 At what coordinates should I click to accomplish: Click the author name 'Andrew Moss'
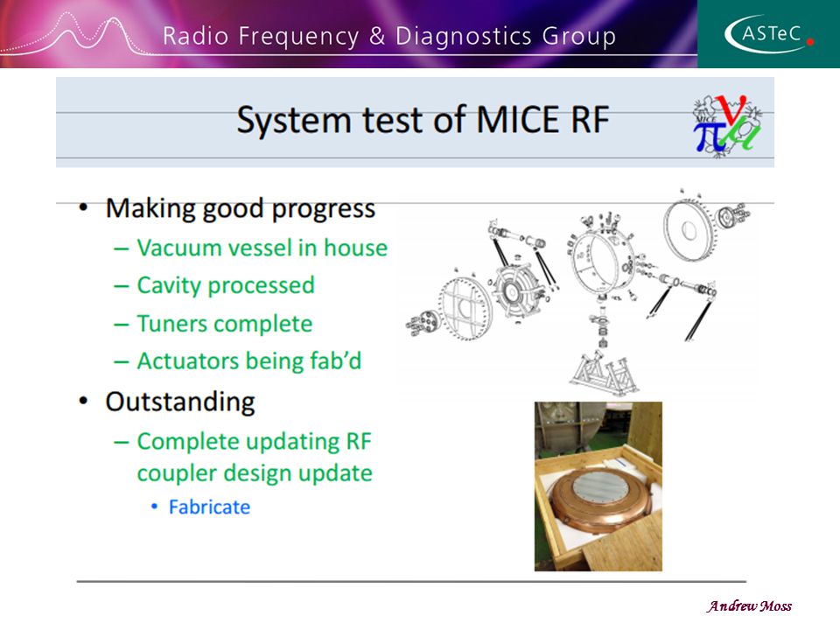749,605
